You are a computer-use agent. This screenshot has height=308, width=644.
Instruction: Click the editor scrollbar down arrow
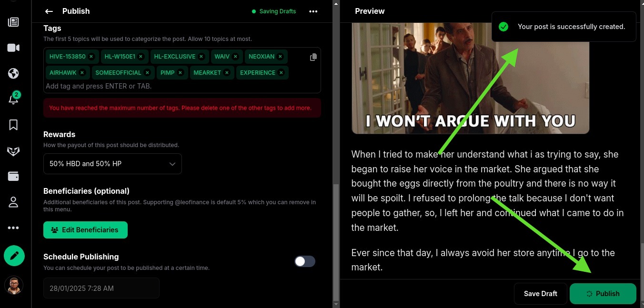[x=336, y=304]
